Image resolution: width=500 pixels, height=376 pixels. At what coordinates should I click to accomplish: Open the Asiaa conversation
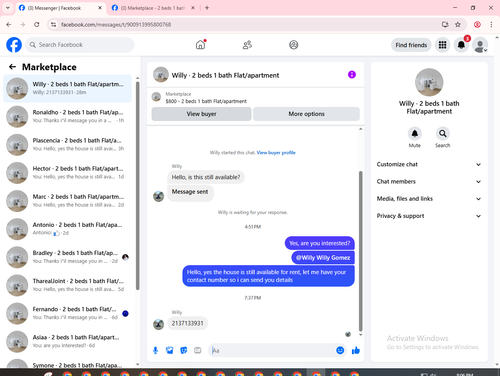pos(67,341)
